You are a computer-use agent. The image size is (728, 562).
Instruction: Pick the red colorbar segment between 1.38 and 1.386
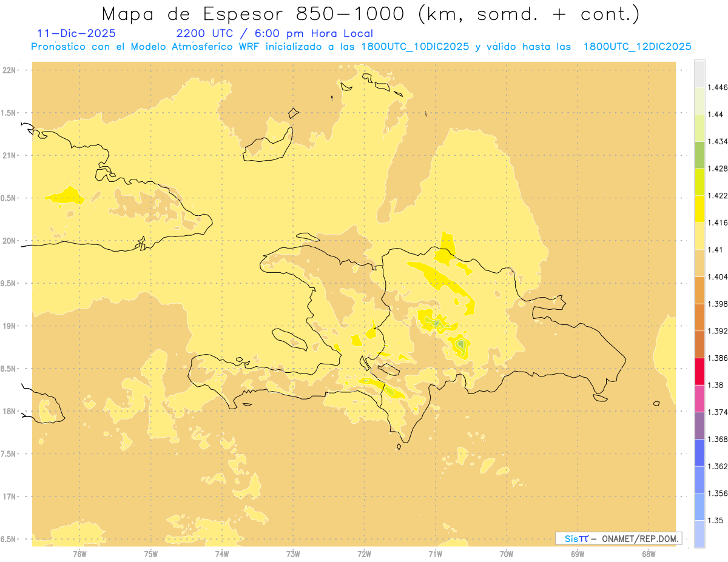(699, 371)
